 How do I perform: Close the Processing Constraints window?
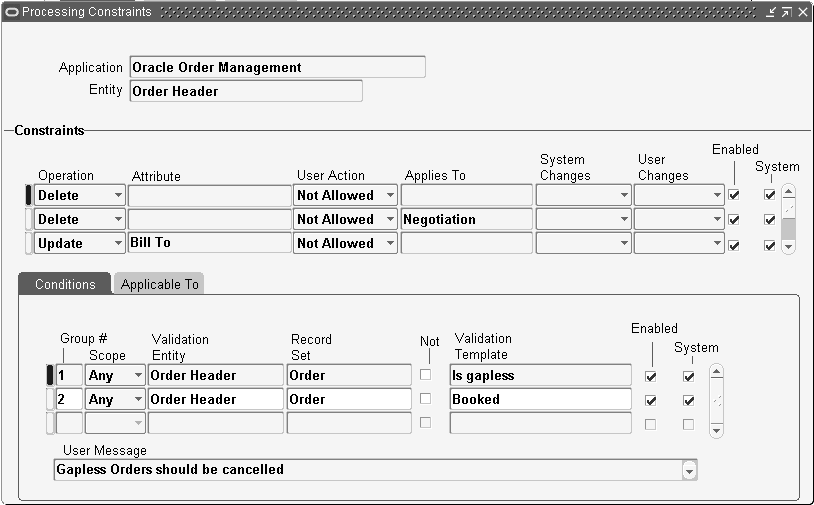click(x=803, y=11)
